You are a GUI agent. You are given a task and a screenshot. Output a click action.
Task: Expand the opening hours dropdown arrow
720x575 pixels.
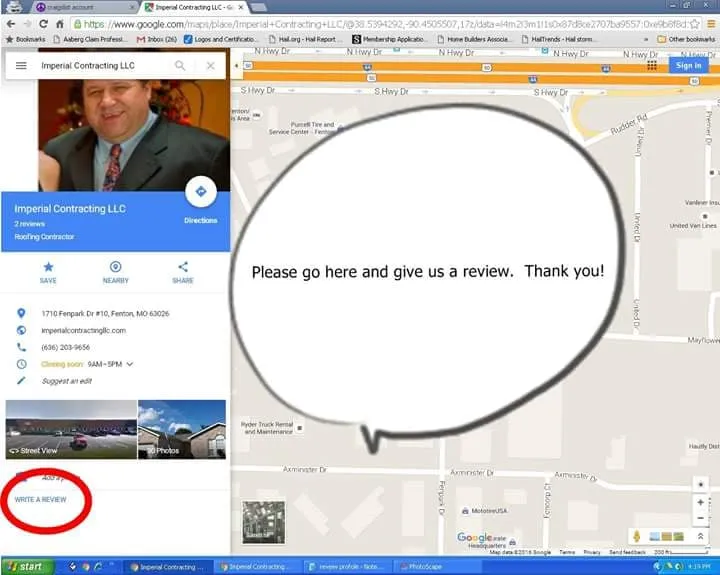[x=130, y=364]
